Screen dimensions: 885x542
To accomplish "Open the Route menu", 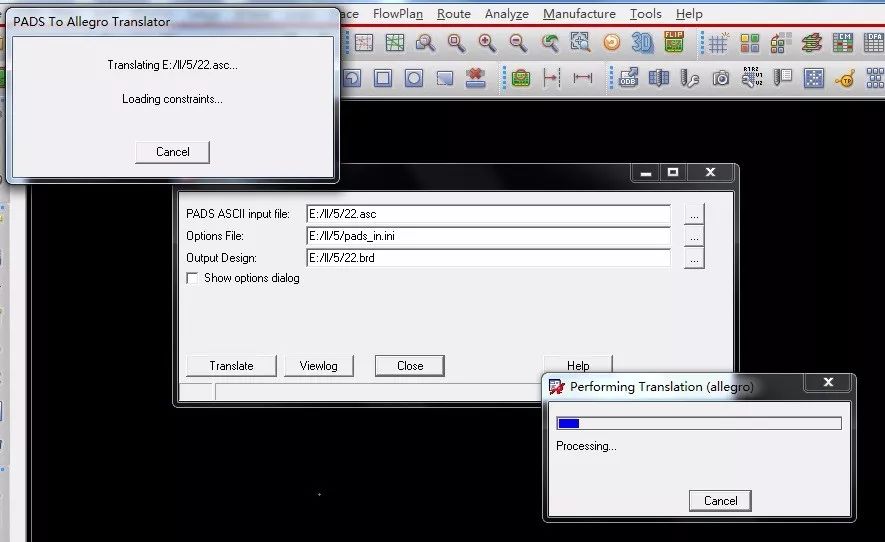I will click(x=454, y=14).
